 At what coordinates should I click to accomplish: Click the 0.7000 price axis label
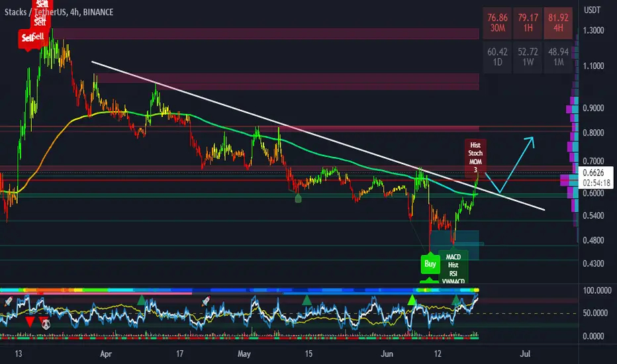(593, 161)
